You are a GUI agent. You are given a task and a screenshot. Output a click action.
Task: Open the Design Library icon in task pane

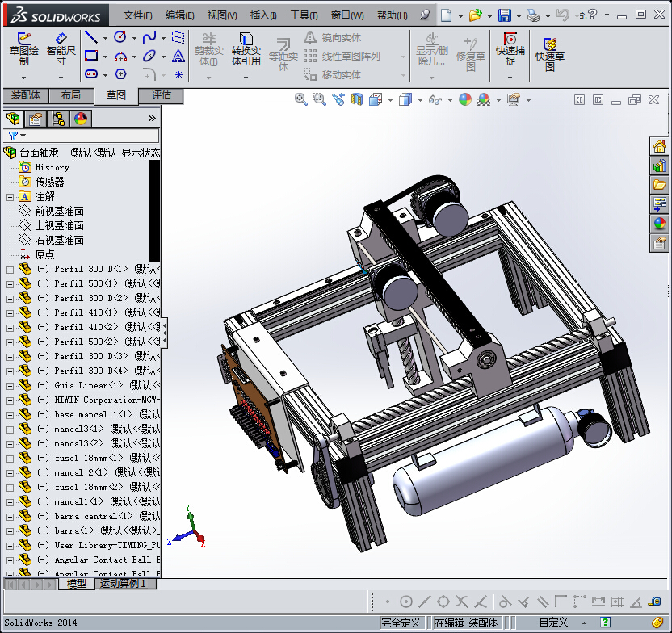pyautogui.click(x=659, y=166)
